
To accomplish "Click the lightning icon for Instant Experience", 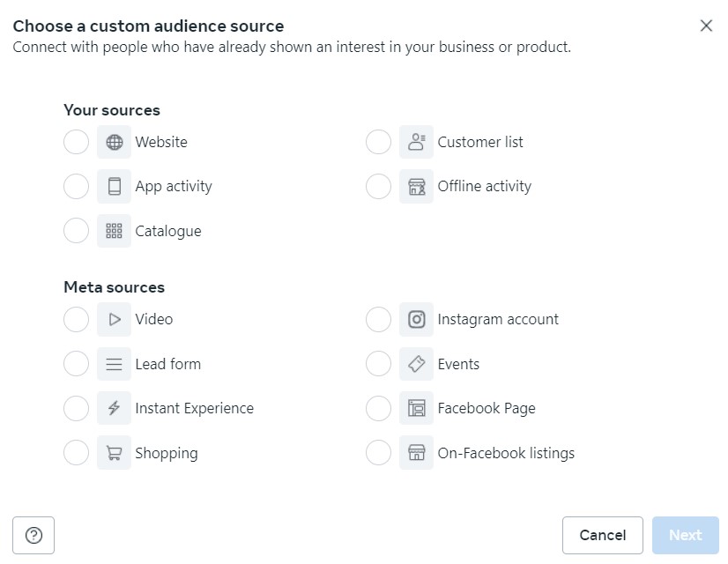I will click(115, 408).
